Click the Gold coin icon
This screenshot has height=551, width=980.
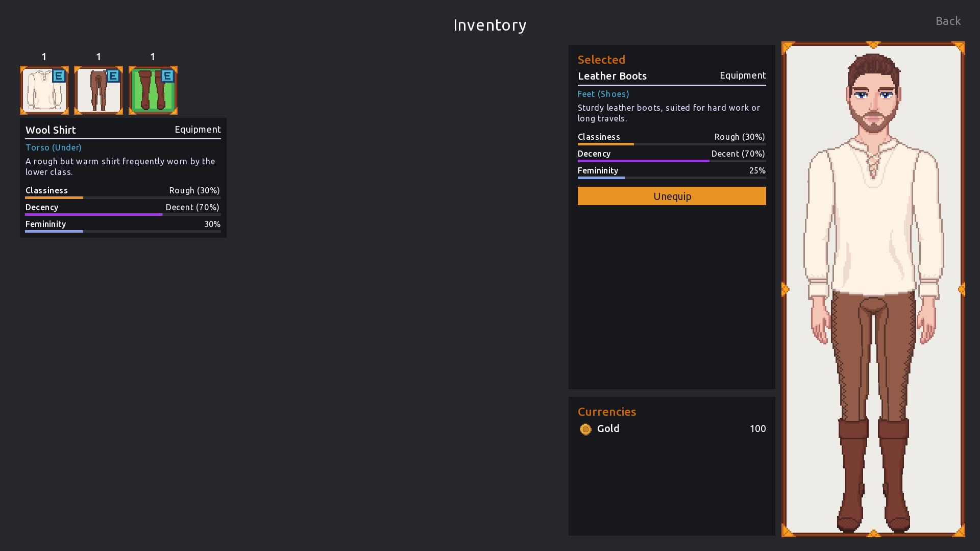[x=585, y=429]
